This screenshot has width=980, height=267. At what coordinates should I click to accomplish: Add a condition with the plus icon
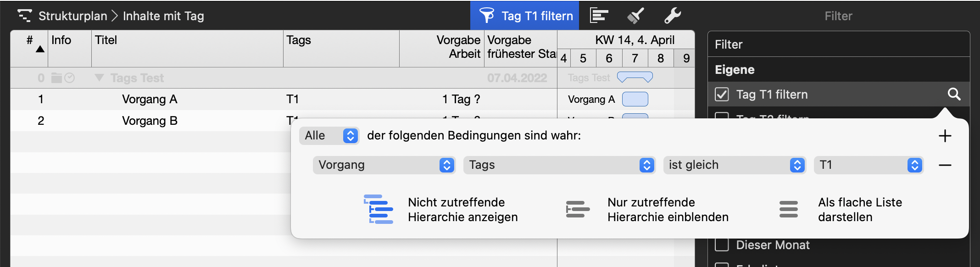945,136
